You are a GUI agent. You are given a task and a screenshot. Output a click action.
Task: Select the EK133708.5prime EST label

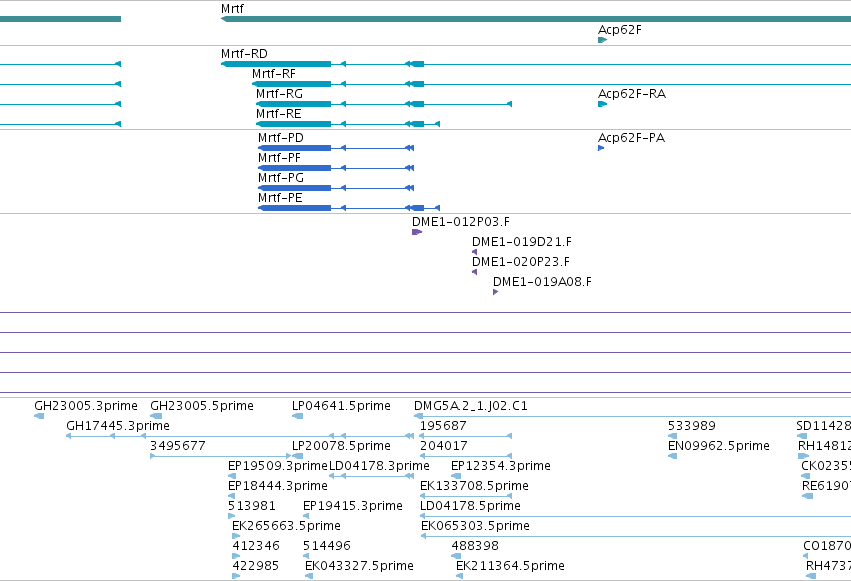[x=474, y=486]
